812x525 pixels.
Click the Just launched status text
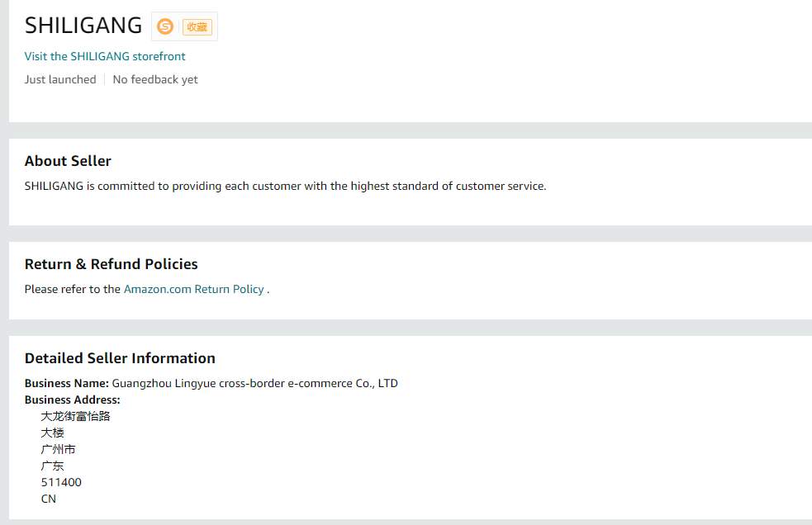pyautogui.click(x=60, y=79)
